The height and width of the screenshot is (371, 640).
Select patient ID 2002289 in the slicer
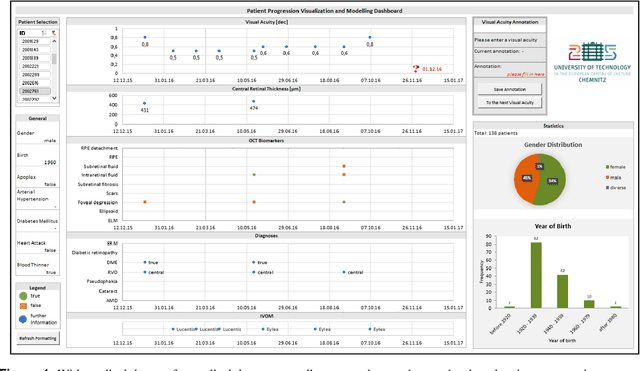coord(35,75)
